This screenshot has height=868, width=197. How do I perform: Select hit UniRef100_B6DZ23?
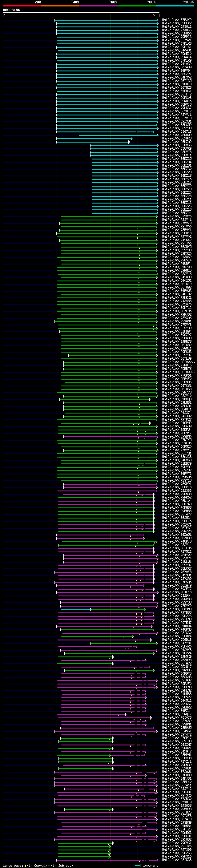click(177, 172)
